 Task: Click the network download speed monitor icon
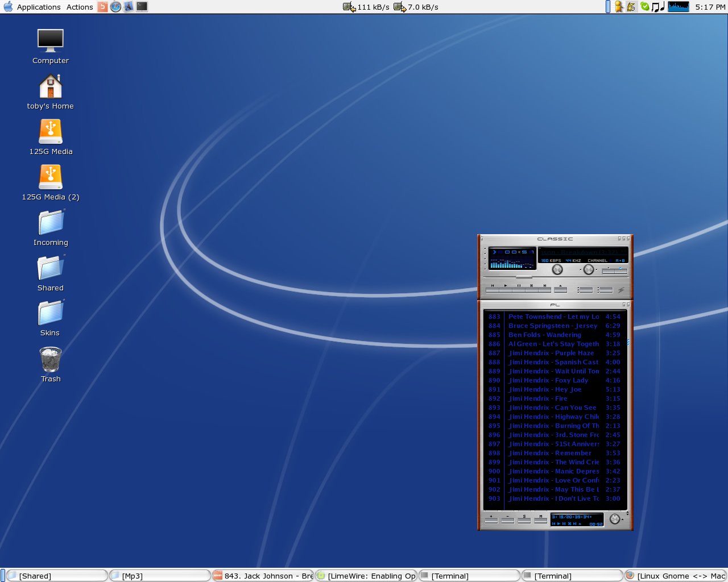[x=349, y=7]
